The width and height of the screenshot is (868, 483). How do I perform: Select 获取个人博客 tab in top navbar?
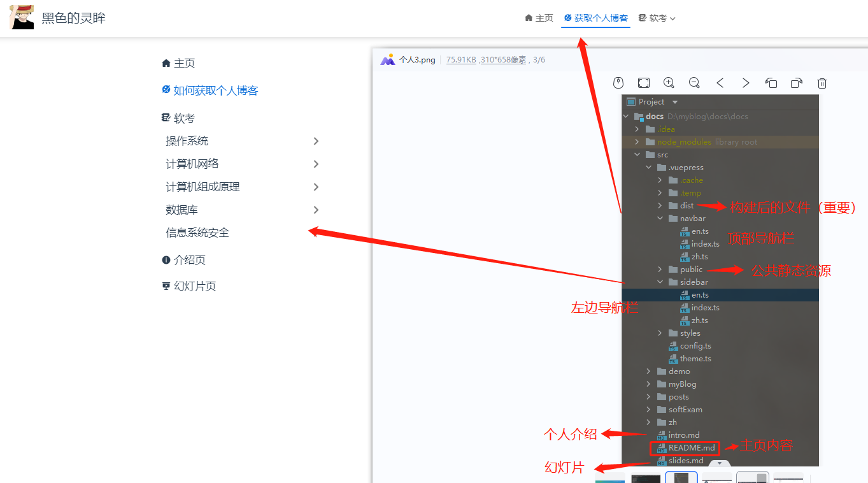(595, 18)
